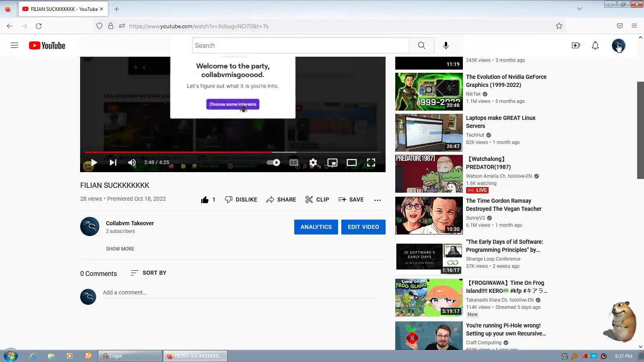Save the page to Pocket
This screenshot has width=644, height=362.
620,26
